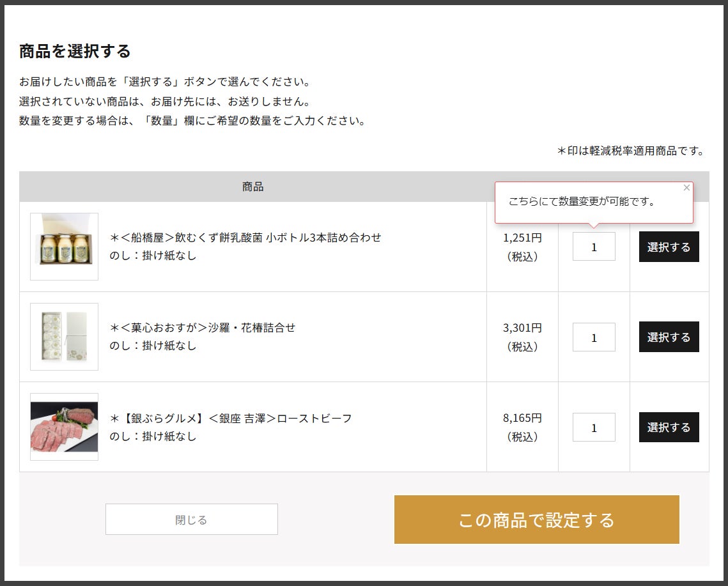Click the 閉じる button
The height and width of the screenshot is (586, 728).
pyautogui.click(x=192, y=519)
